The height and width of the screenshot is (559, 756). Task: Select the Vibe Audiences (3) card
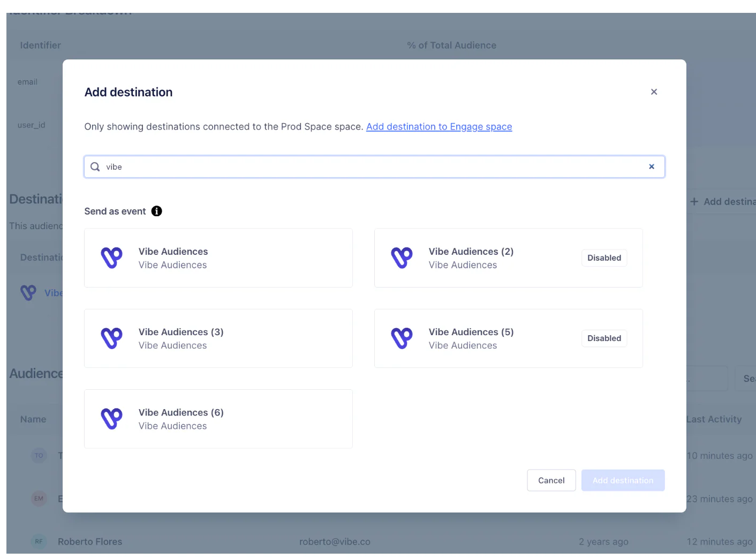pos(218,338)
